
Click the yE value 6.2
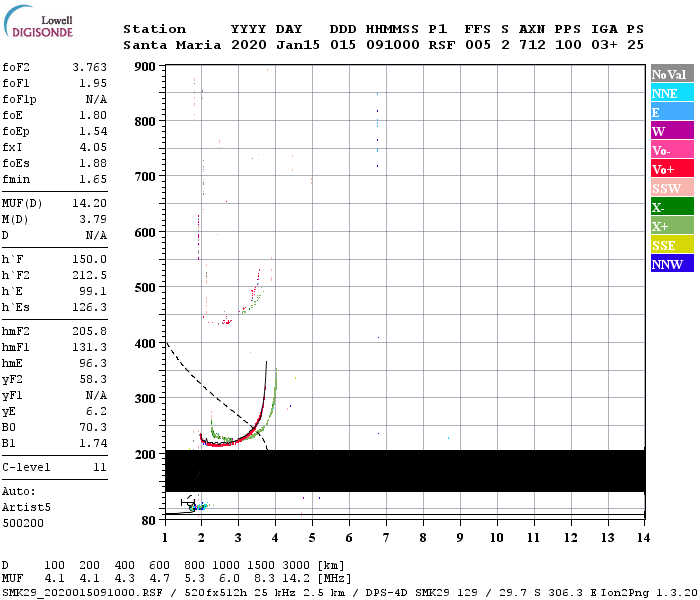96,412
